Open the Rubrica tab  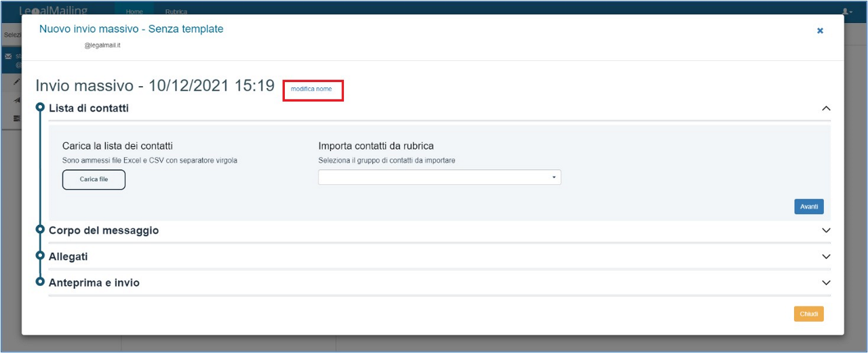click(x=176, y=12)
